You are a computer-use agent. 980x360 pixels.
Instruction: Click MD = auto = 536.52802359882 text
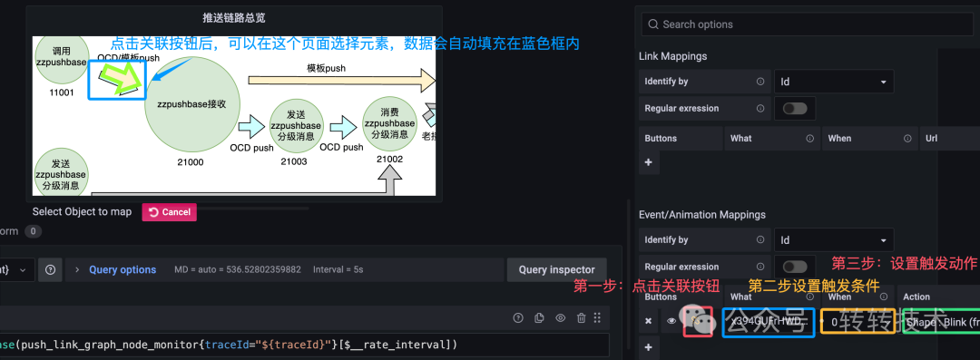[x=238, y=270]
